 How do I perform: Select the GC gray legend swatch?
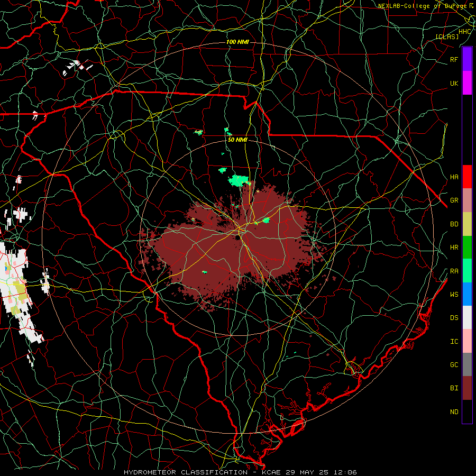click(x=467, y=364)
